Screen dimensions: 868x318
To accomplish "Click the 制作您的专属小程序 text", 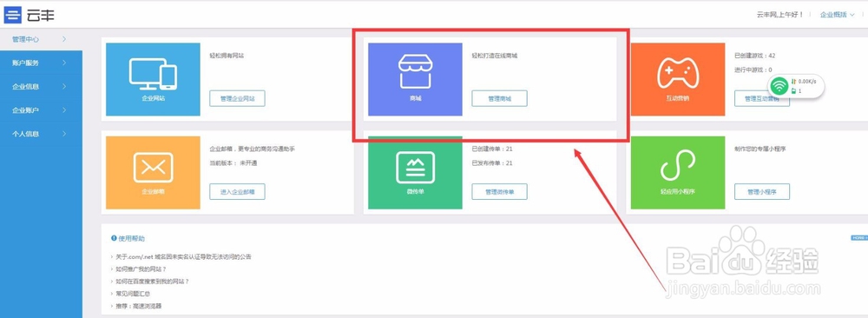I will tap(760, 149).
